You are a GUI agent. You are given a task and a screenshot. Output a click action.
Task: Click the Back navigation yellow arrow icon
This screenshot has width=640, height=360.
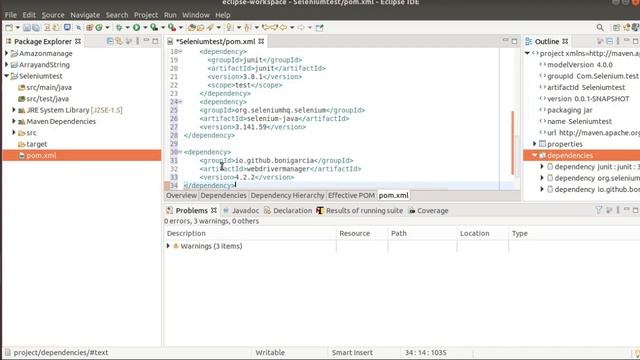tap(283, 28)
